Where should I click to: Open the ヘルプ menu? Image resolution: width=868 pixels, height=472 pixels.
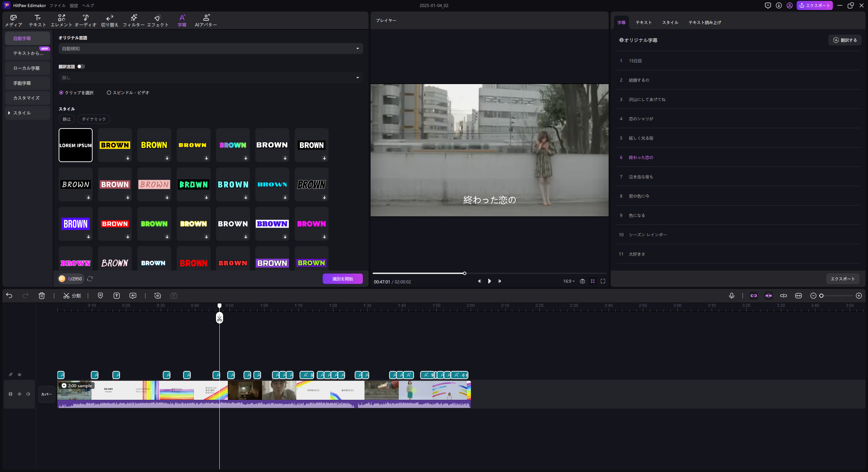click(x=88, y=5)
